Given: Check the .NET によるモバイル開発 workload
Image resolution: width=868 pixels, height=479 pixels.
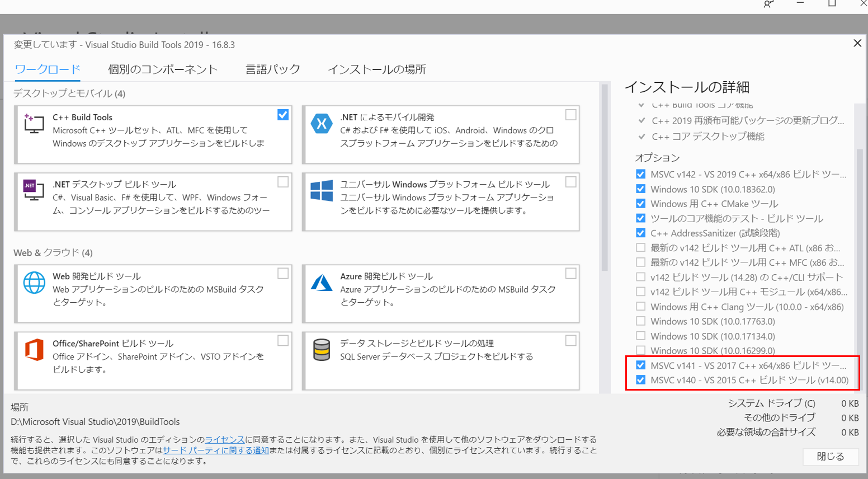Looking at the screenshot, I should [x=570, y=115].
